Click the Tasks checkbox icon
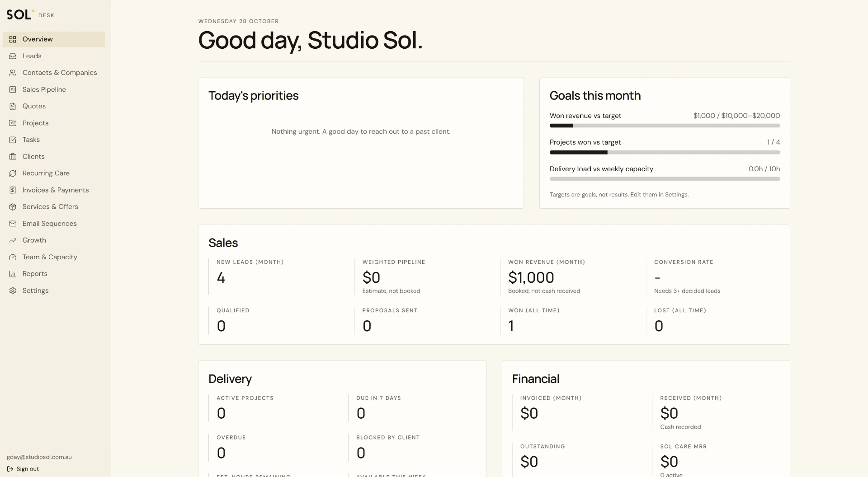 [x=13, y=140]
